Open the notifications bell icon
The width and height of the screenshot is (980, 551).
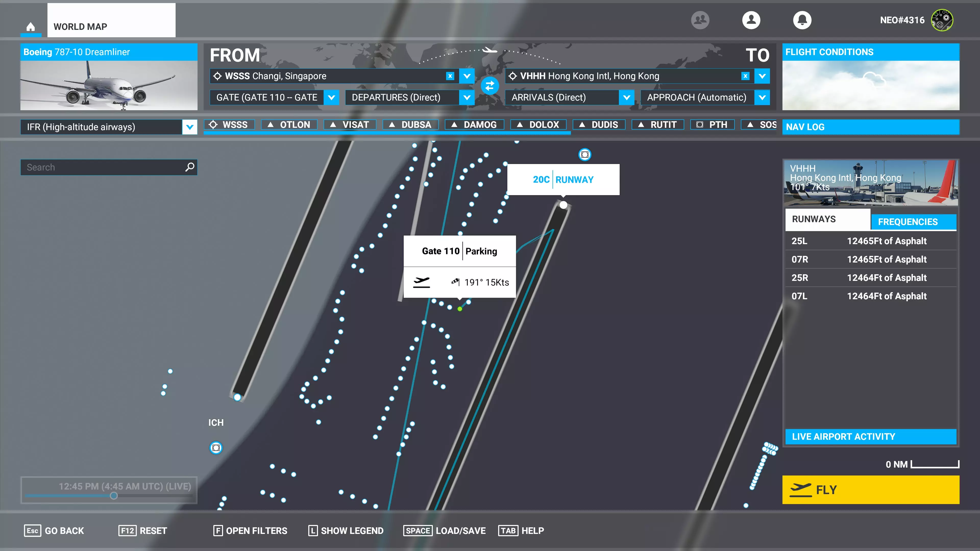point(802,20)
